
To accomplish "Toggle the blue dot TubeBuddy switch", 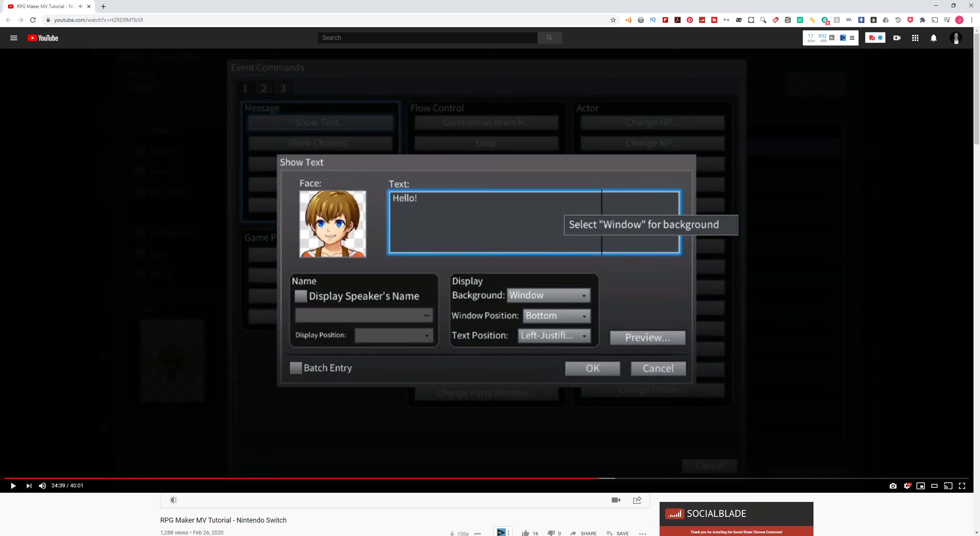I will [880, 38].
